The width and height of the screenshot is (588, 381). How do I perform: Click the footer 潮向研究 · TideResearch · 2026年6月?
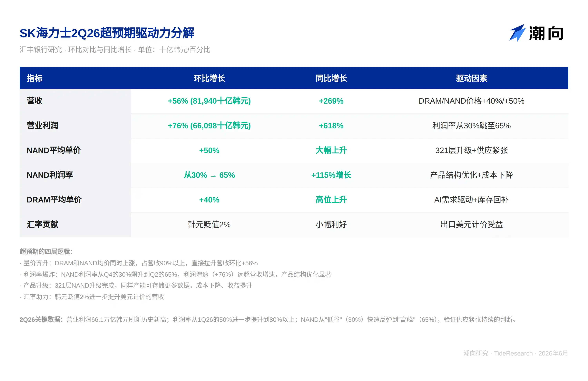516,353
